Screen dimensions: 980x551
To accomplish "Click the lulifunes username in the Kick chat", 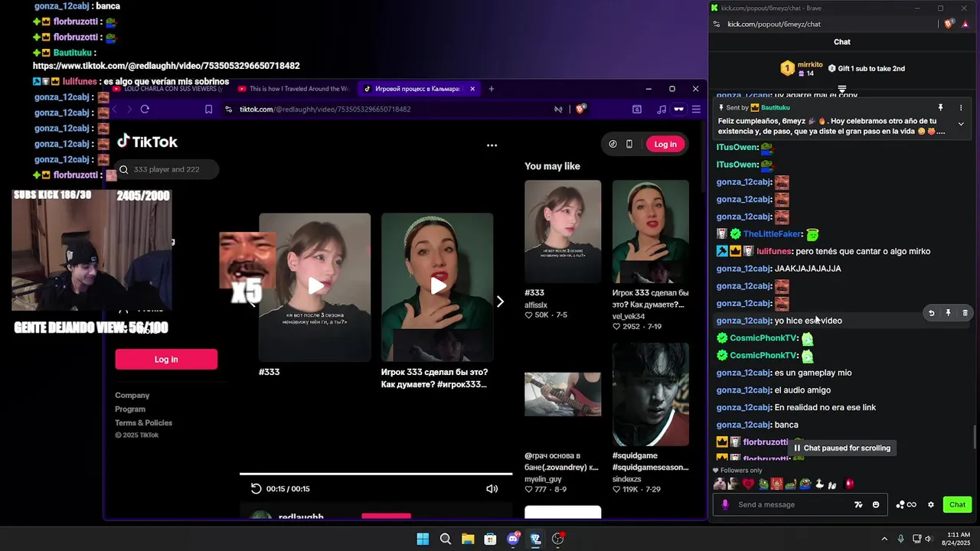I will (774, 251).
